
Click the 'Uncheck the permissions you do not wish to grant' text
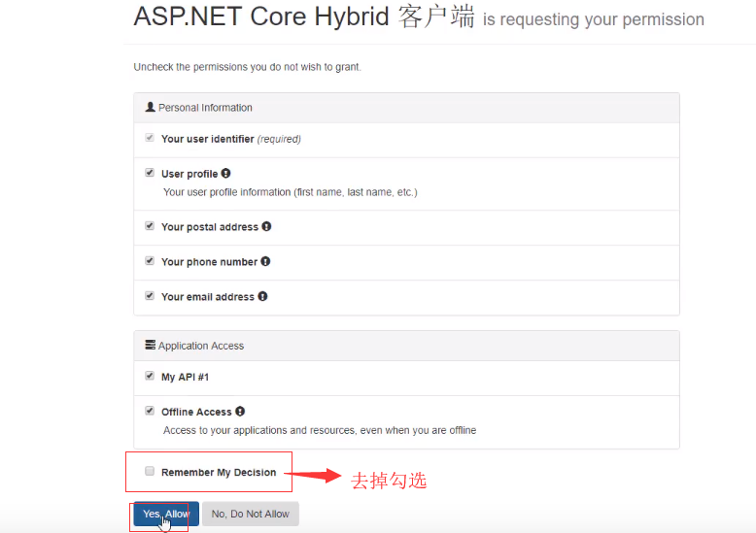(x=248, y=67)
